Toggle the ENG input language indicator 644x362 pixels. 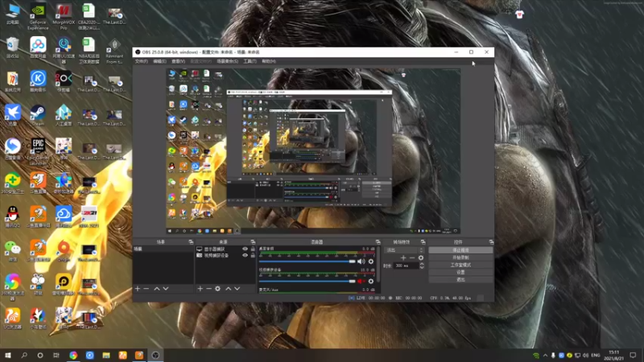(x=595, y=355)
